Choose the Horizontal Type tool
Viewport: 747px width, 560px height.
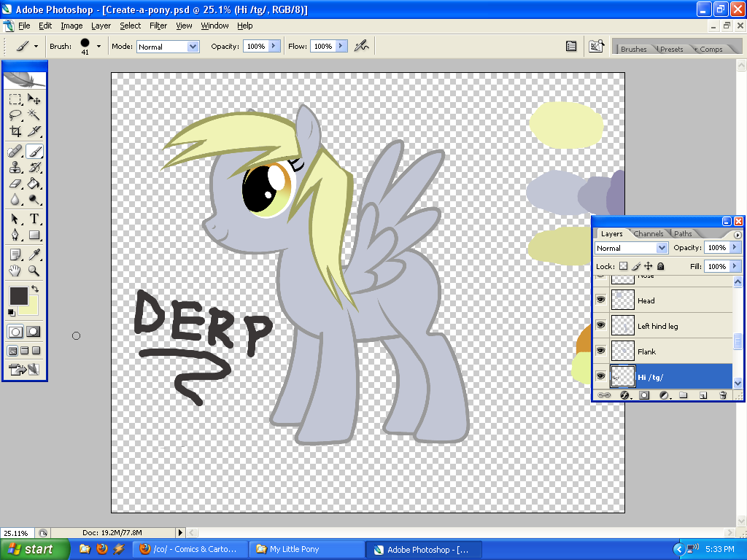[x=34, y=219]
